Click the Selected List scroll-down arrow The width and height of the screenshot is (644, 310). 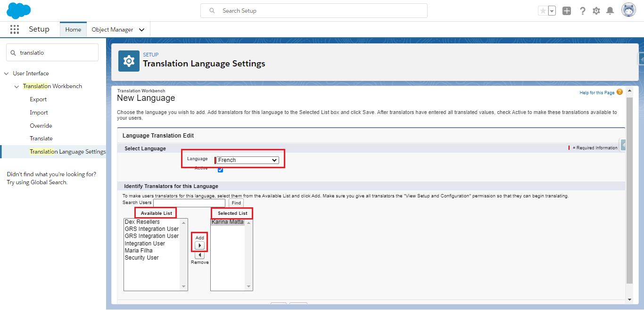tap(249, 286)
